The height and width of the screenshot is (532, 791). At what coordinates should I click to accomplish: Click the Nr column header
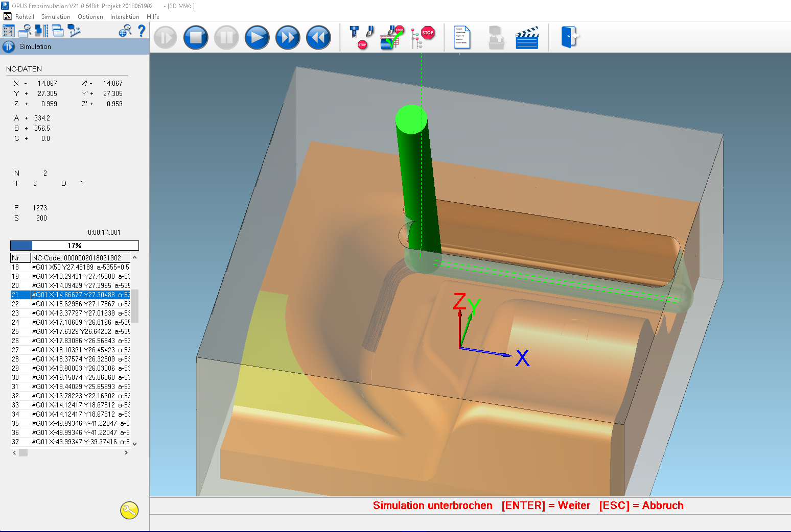(x=20, y=258)
